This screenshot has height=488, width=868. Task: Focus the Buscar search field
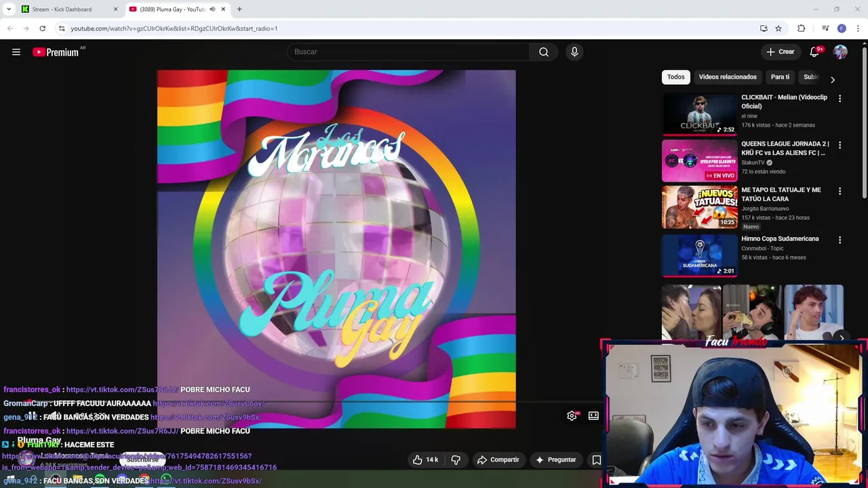tap(408, 52)
